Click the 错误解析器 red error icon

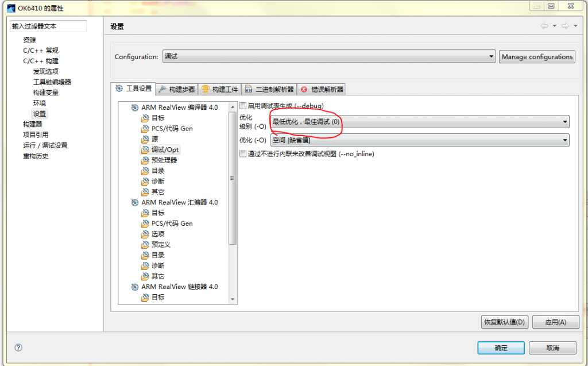304,89
